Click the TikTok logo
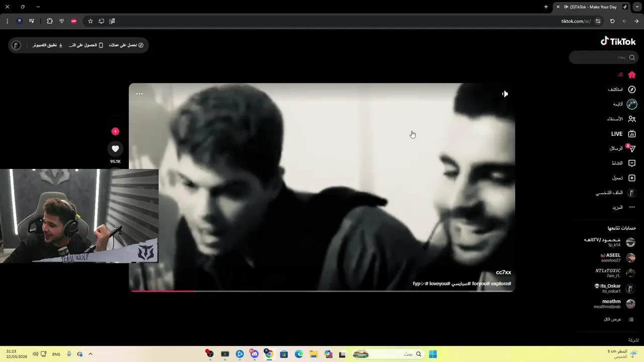 click(x=618, y=42)
